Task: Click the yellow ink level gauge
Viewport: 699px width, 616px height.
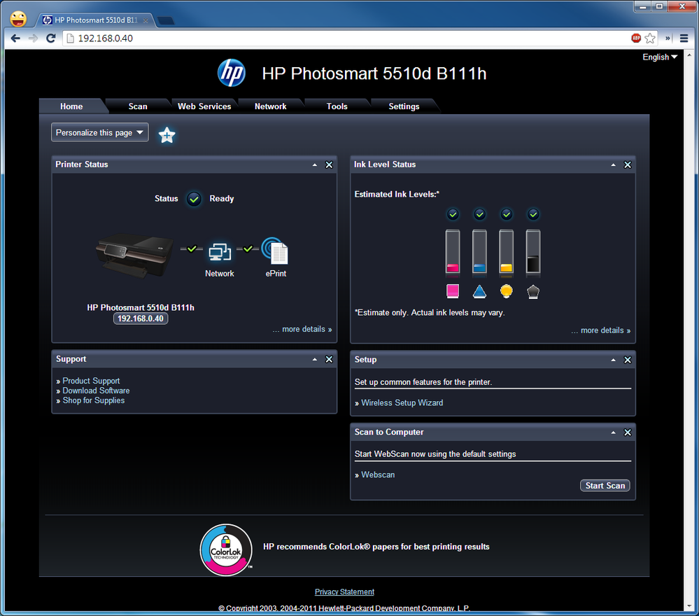Action: tap(507, 251)
